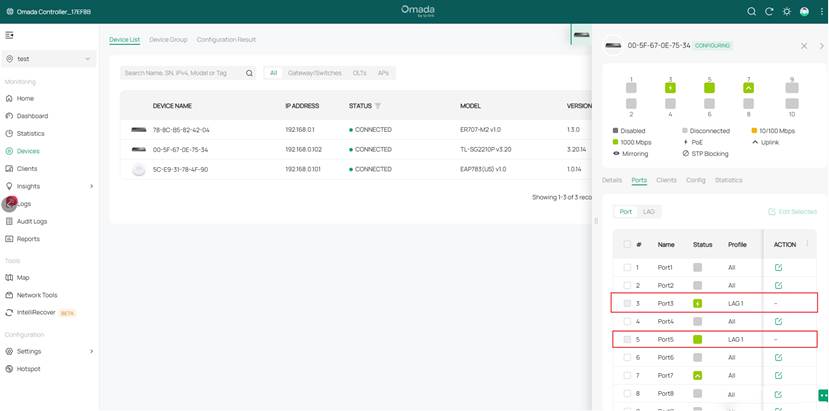Viewport: 829px width, 411px height.
Task: Open the test site dropdown
Action: (x=48, y=59)
